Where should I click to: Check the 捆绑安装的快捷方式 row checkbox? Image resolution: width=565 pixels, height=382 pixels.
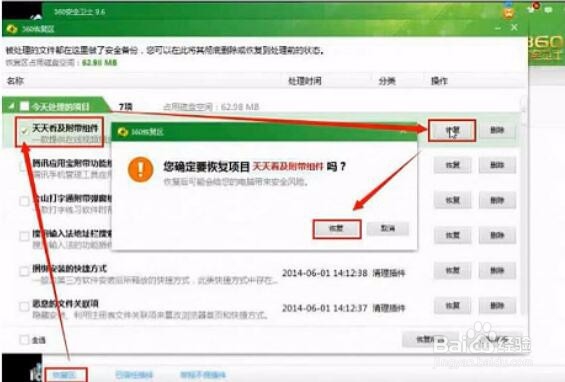[24, 271]
